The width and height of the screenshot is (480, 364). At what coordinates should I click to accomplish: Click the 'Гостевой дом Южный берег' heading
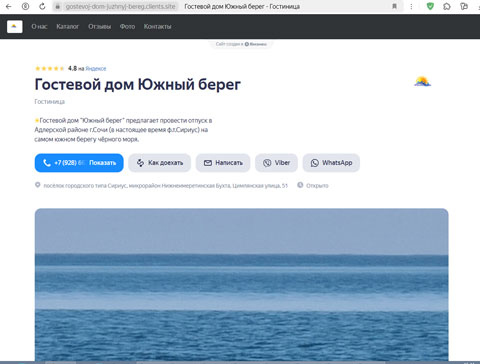[137, 84]
